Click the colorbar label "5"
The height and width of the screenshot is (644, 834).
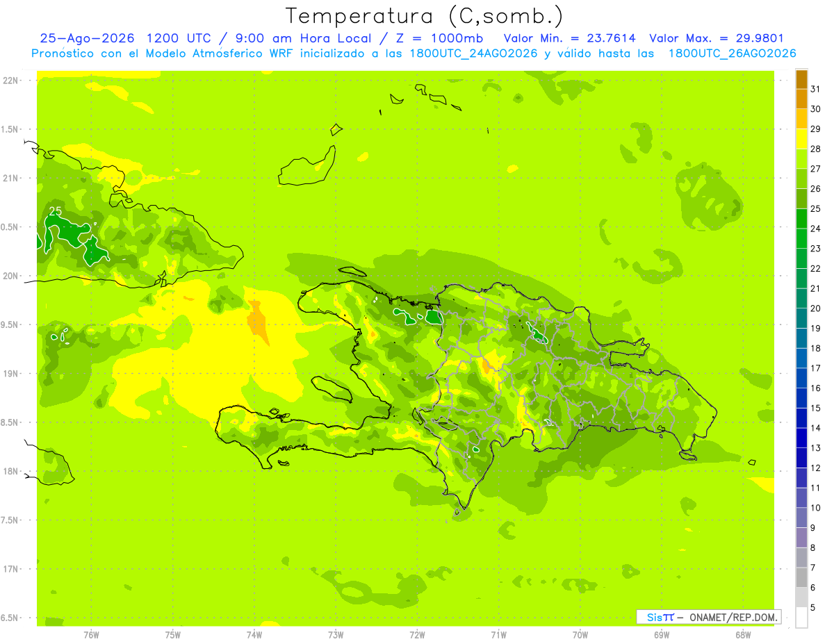click(813, 608)
